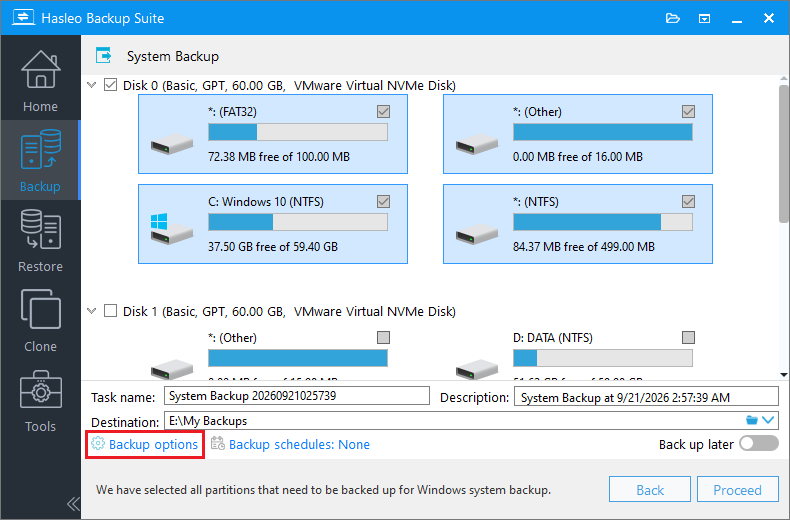Click the Proceed button

tap(738, 489)
